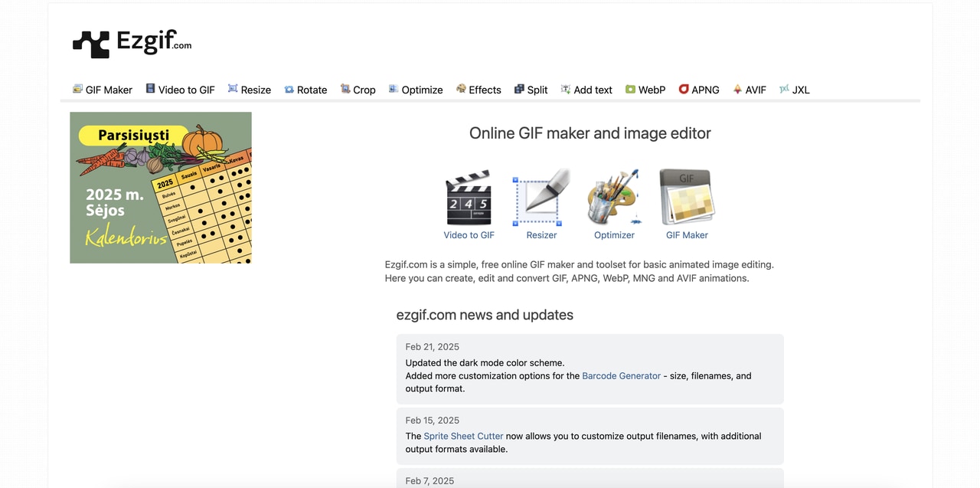980x488 pixels.
Task: Click the Video to GIF clapperboard icon
Action: (469, 198)
